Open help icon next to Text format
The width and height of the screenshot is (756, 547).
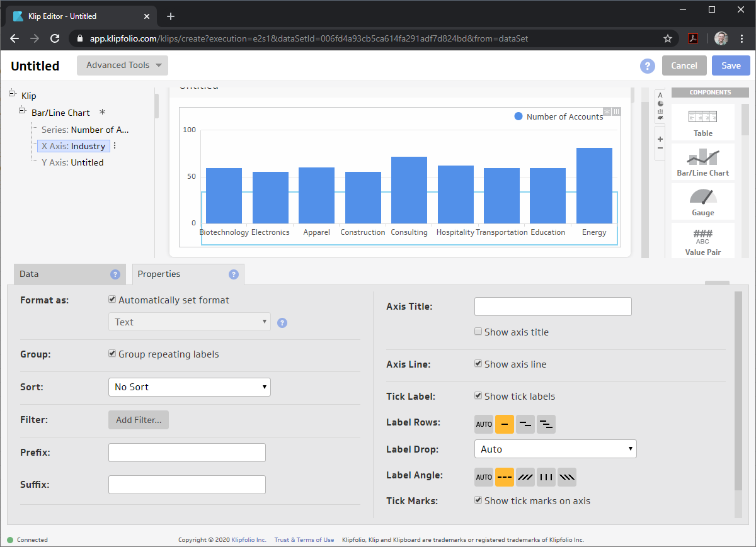pyautogui.click(x=282, y=323)
